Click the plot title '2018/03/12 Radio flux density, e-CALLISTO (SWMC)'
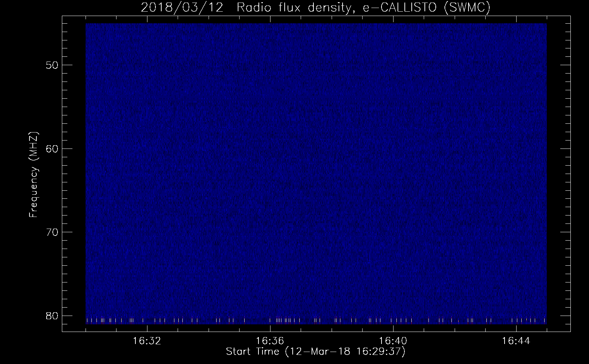The image size is (589, 364). [x=316, y=7]
